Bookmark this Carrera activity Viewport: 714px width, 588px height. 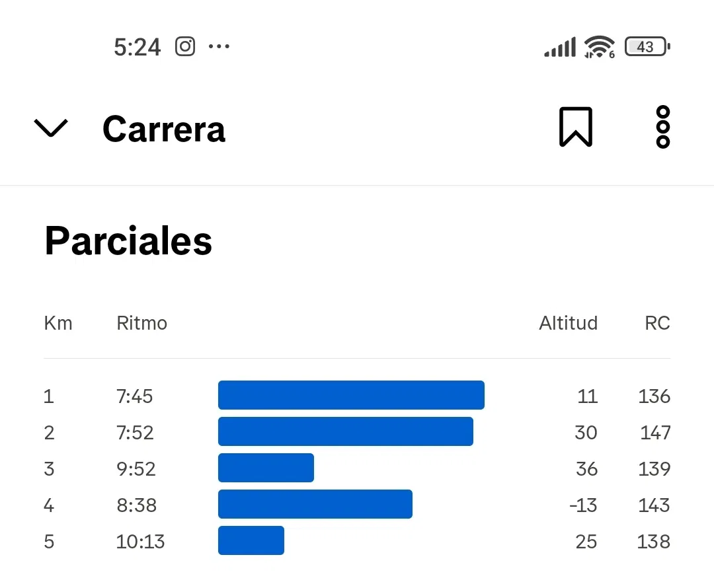click(x=576, y=127)
